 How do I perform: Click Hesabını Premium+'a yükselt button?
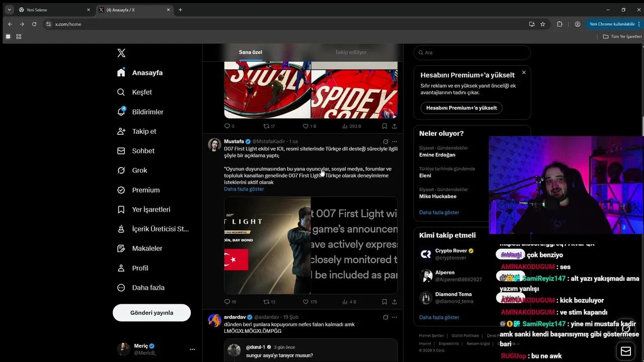pos(461,108)
